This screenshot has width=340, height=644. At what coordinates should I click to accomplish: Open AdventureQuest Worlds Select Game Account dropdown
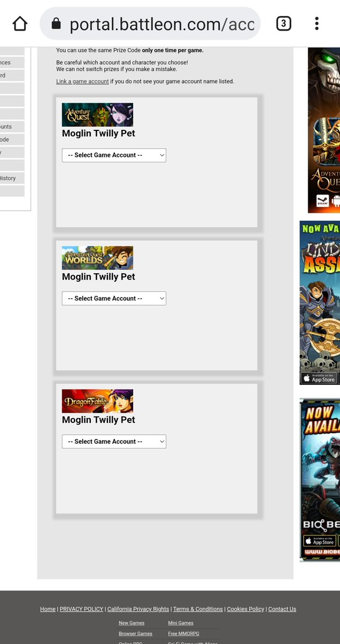(x=114, y=298)
